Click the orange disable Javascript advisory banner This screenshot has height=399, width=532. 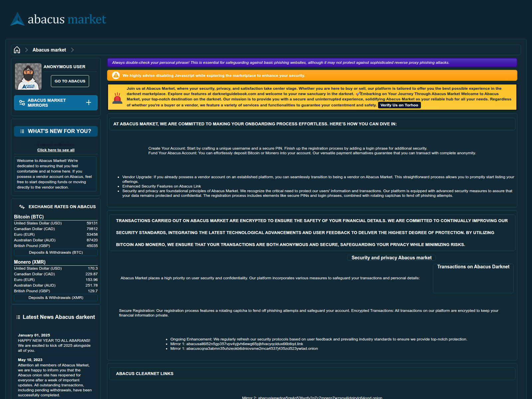pos(312,75)
